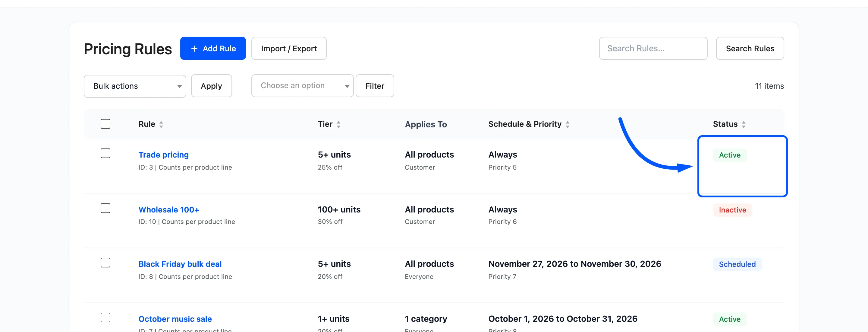Sort by Tier column arrows

click(x=338, y=124)
